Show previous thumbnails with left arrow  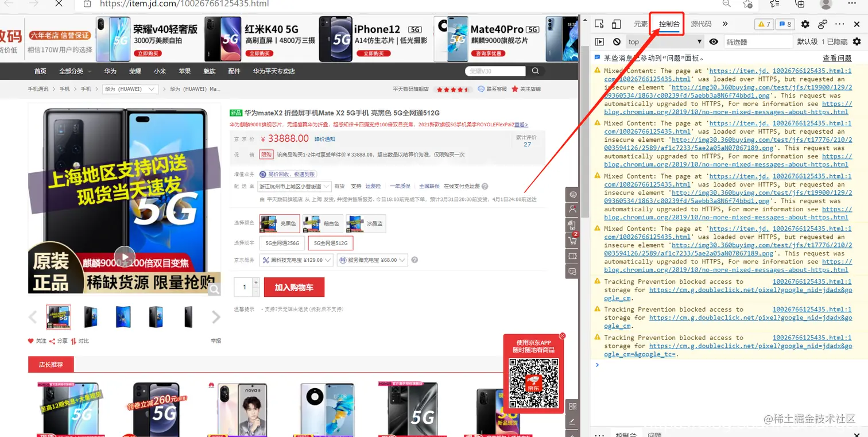tap(33, 316)
